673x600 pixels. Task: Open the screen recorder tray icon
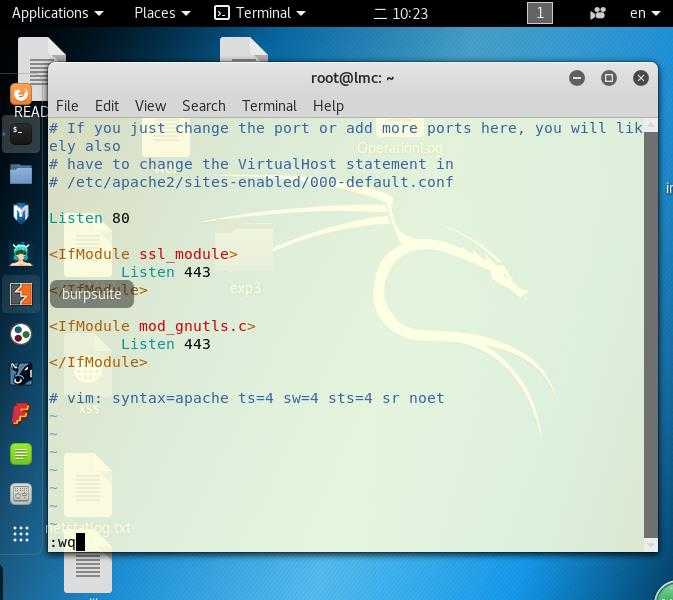(x=598, y=13)
